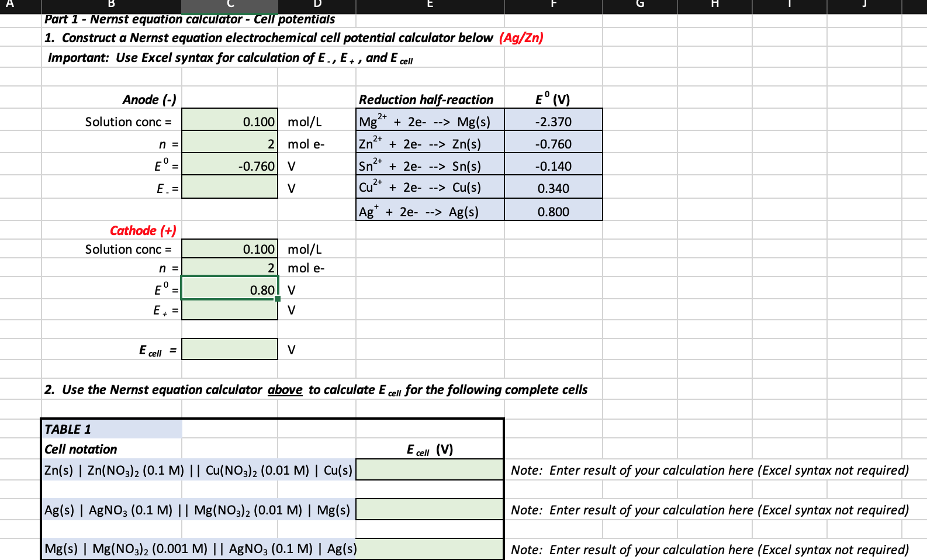Click E cell input for Zn/Cu row
This screenshot has height=560, width=927.
(430, 469)
